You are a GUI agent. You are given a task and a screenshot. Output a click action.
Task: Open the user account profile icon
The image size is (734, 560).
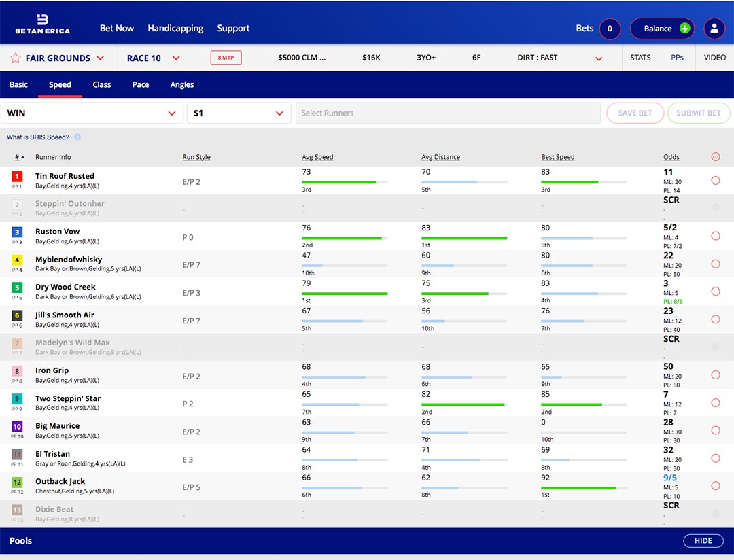(x=714, y=29)
